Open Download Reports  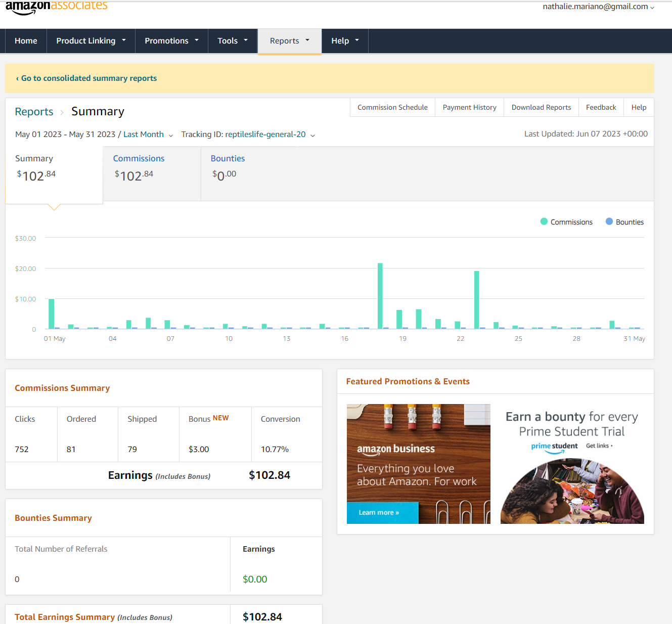tap(541, 107)
